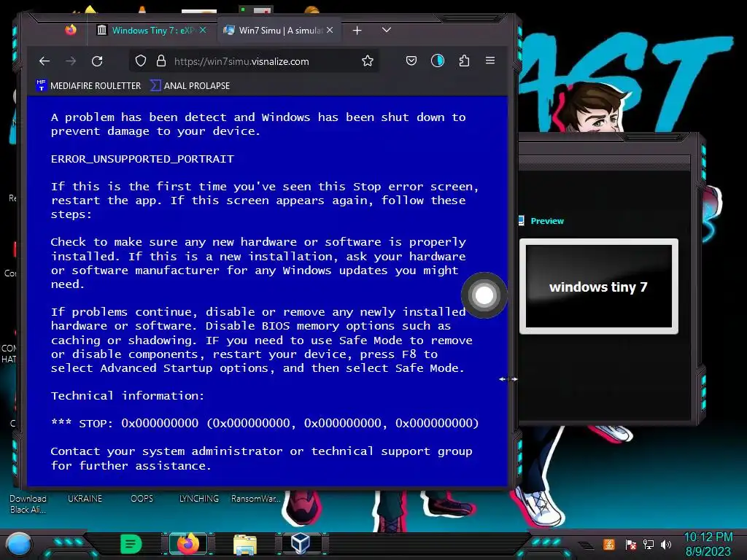Select the OOPS desktop icon label
747x560 pixels.
tap(142, 499)
